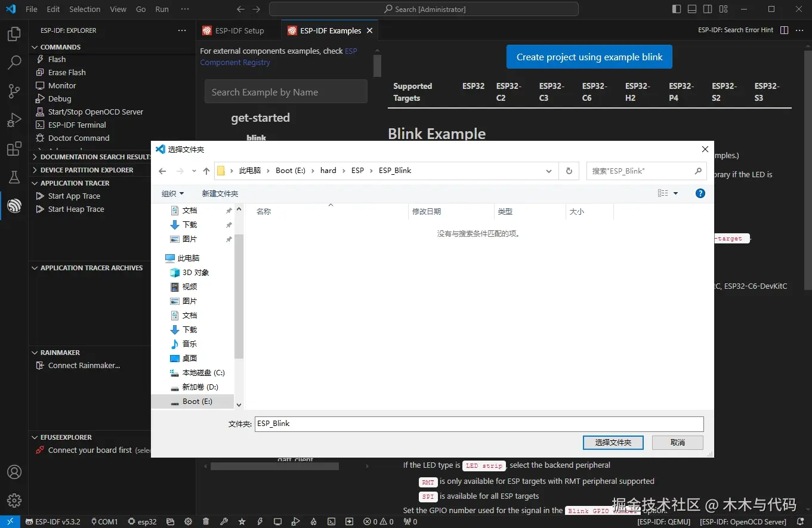Click the build-flash-monitor flame icon
The width and height of the screenshot is (812, 528).
pyautogui.click(x=313, y=521)
